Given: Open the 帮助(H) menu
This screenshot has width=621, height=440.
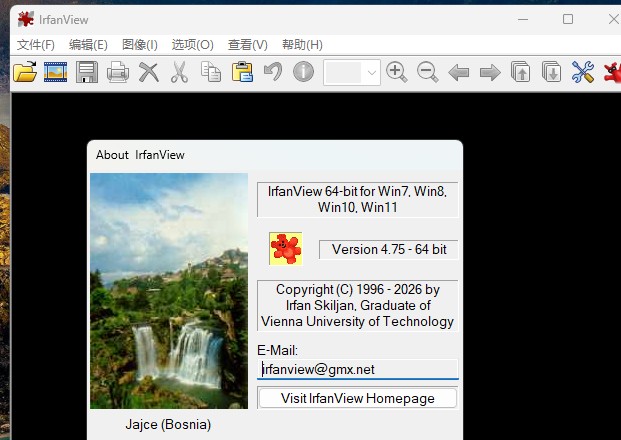Looking at the screenshot, I should 302,45.
